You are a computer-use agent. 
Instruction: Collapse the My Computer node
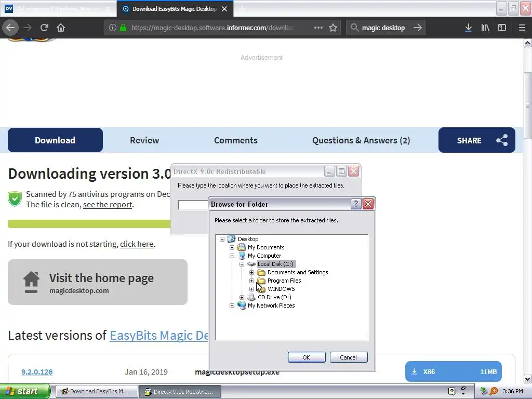click(x=232, y=256)
